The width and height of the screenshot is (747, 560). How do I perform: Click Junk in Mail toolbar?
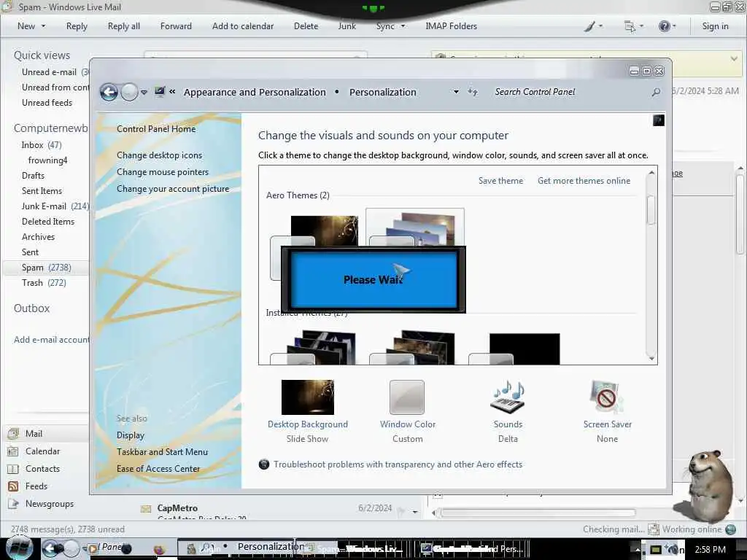347,26
